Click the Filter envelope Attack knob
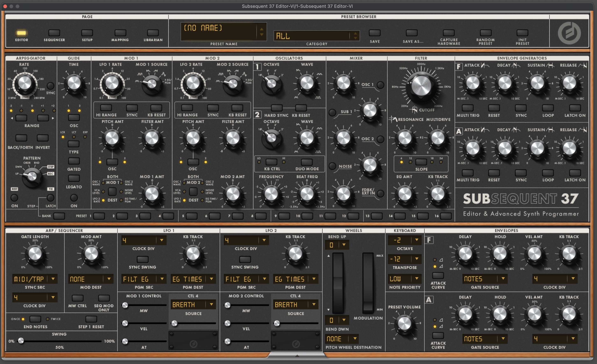 click(473, 83)
